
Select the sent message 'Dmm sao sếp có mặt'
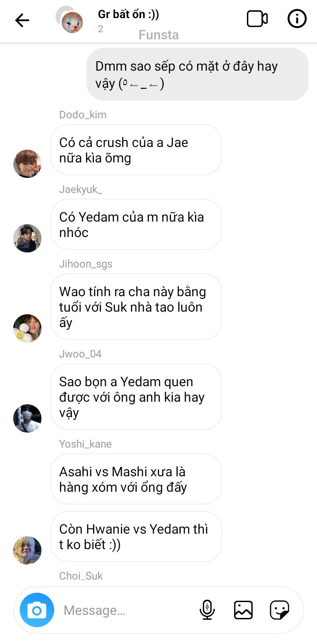point(198,74)
